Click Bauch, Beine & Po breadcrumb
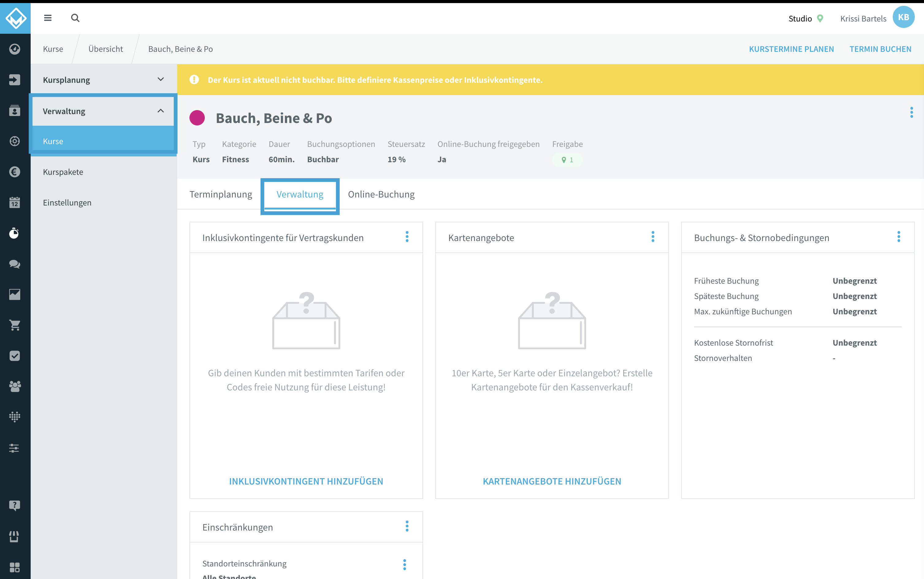The width and height of the screenshot is (924, 579). 180,49
